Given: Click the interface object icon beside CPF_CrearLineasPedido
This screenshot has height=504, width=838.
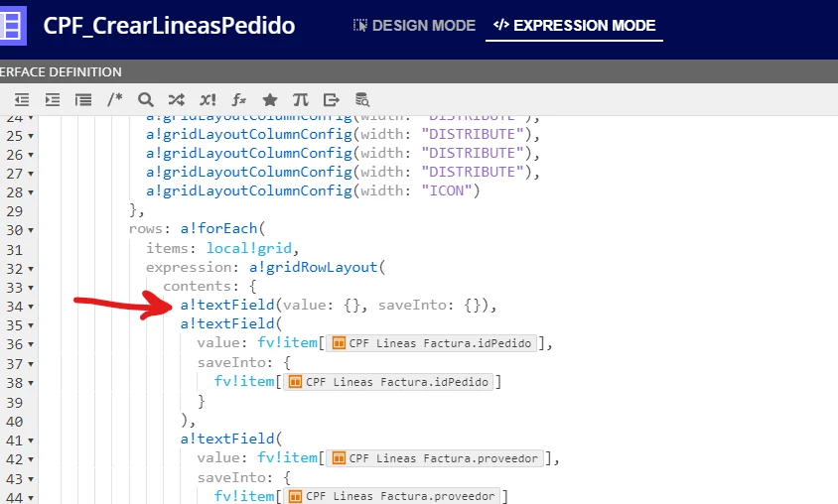Looking at the screenshot, I should click(13, 25).
